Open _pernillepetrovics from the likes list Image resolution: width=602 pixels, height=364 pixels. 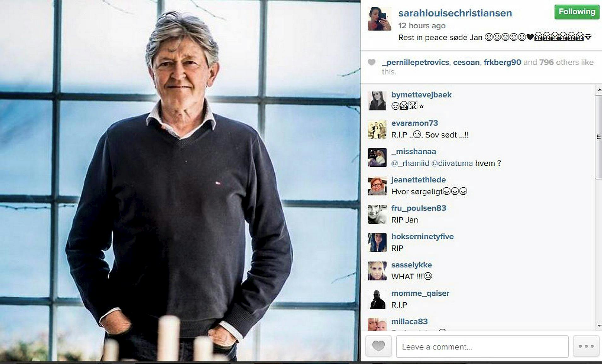pos(415,62)
